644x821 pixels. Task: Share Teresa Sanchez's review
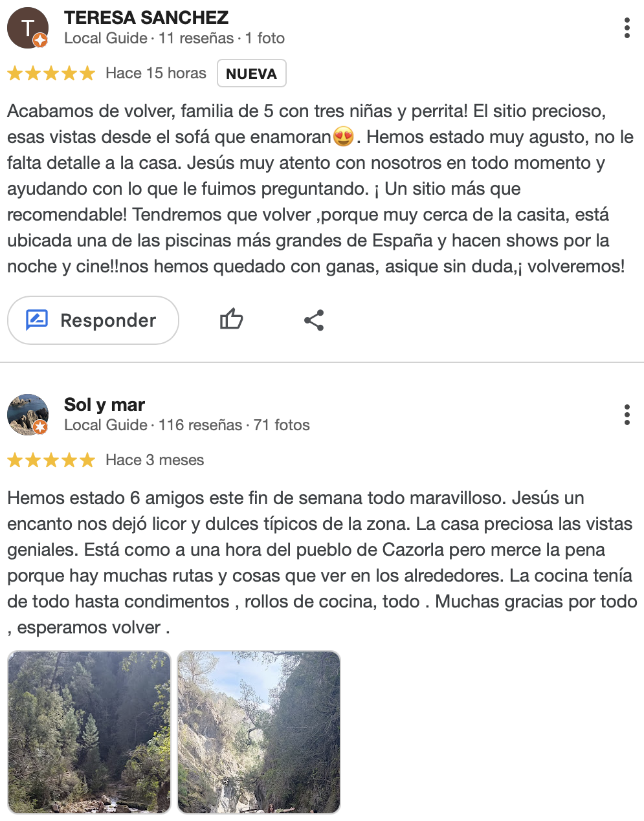[314, 320]
